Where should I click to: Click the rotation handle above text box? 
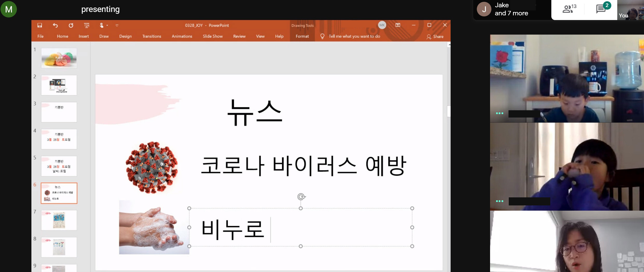301,197
